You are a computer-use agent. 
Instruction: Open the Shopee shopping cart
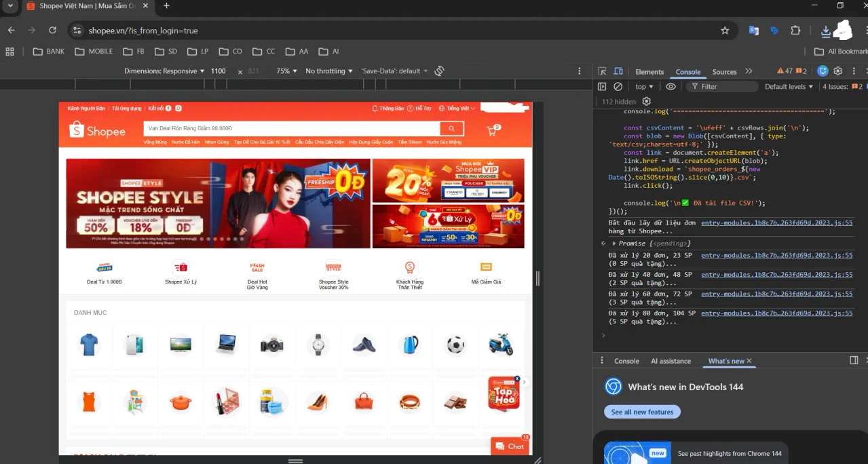tap(492, 131)
